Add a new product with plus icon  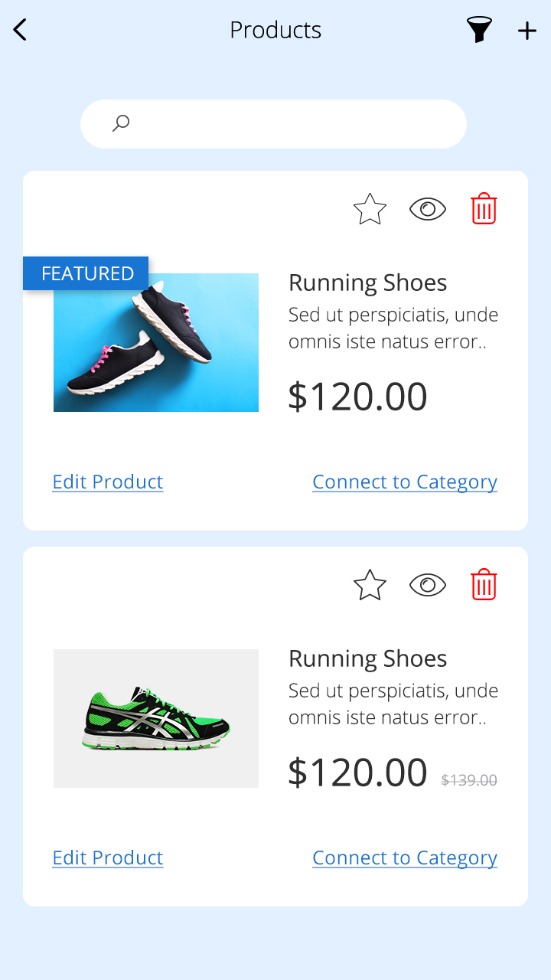pos(527,31)
